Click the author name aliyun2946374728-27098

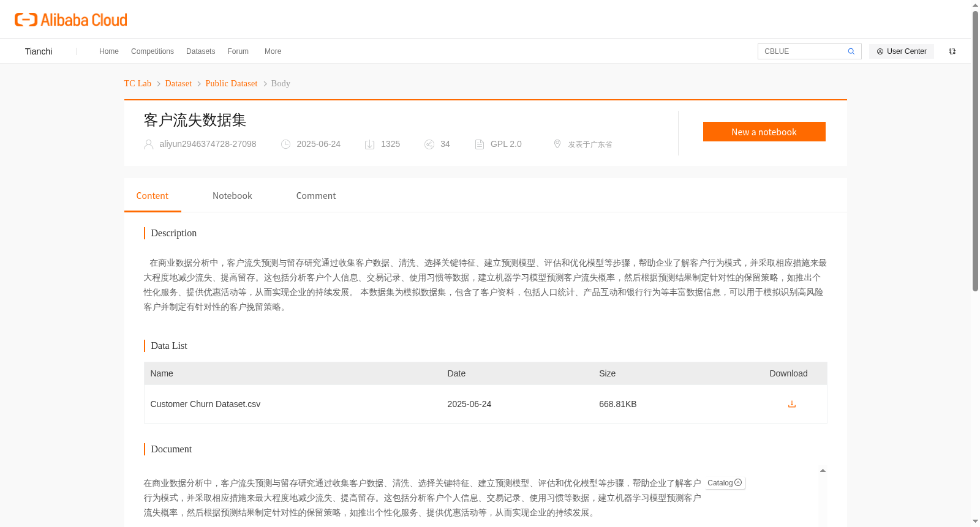208,144
